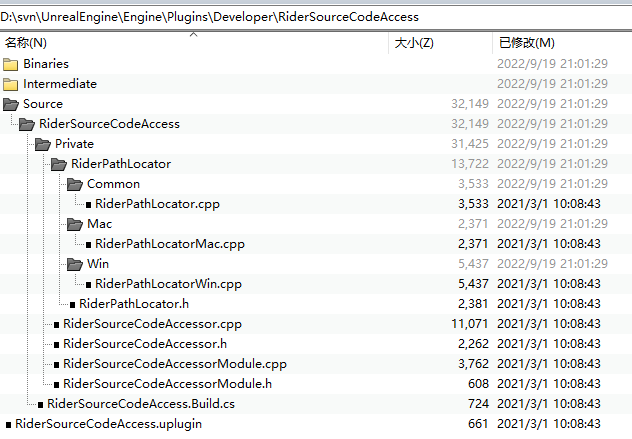
Task: Click the file bullet beside RiderPathLocator.h
Action: (x=73, y=305)
